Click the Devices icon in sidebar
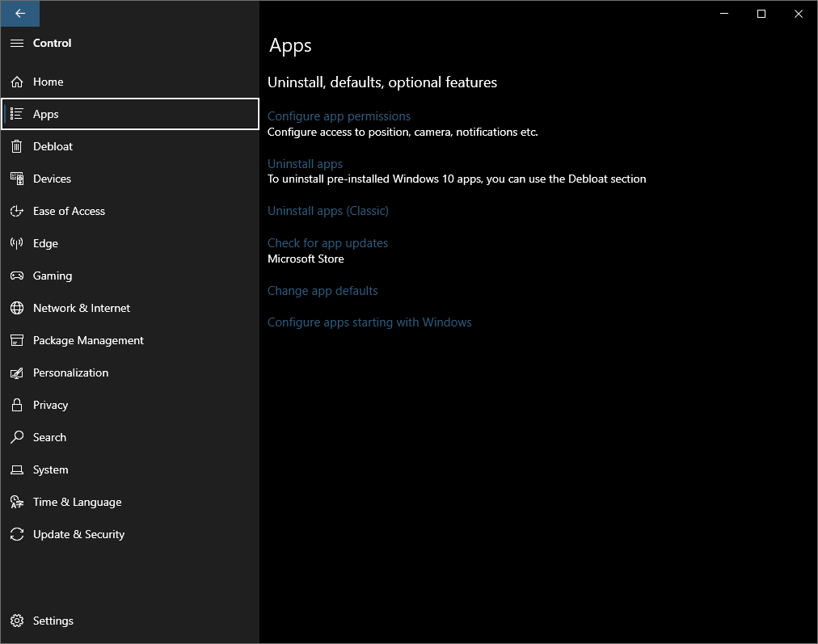 (x=17, y=179)
